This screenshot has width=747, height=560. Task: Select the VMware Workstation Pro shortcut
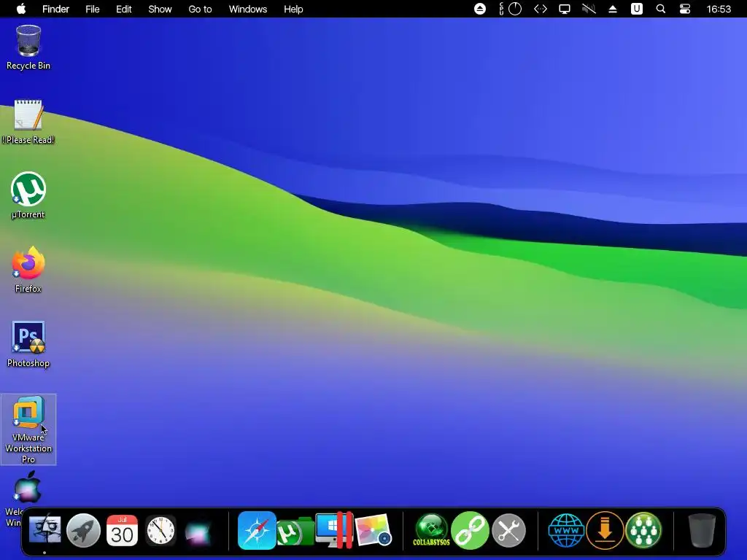pos(28,429)
